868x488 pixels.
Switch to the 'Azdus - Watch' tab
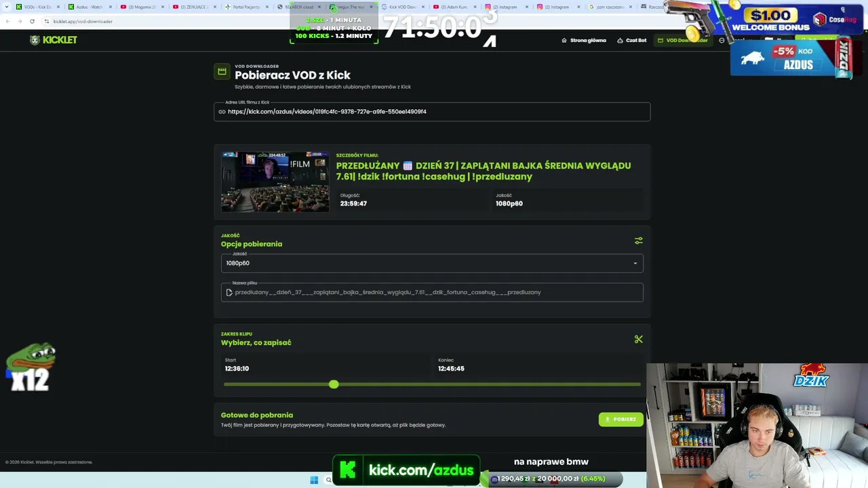pos(90,7)
